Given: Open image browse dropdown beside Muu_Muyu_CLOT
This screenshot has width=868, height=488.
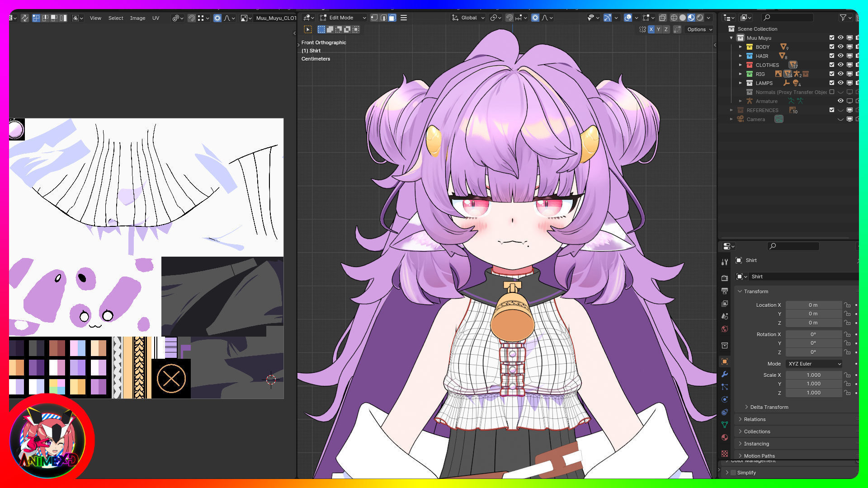Looking at the screenshot, I should tap(246, 18).
